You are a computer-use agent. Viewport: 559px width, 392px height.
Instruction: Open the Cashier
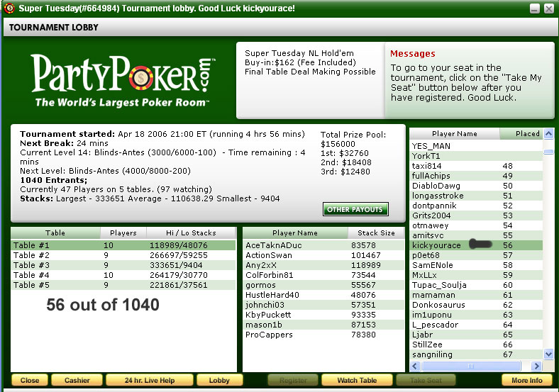(x=77, y=381)
